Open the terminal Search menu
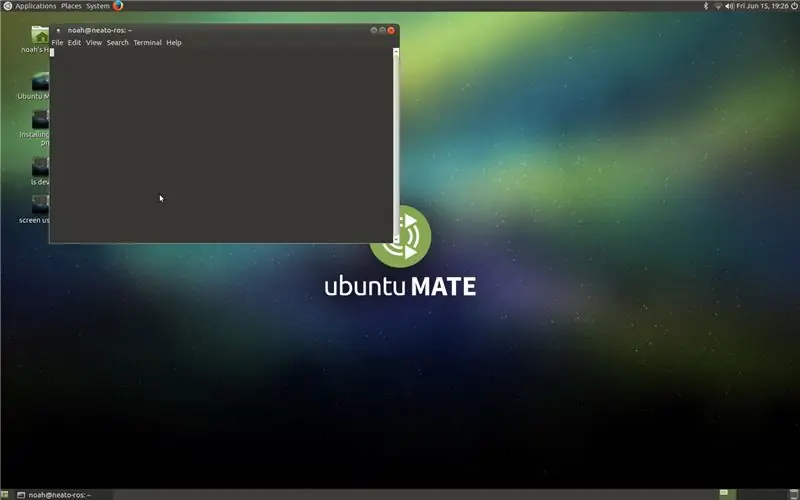Viewport: 800px width, 500px height. click(117, 43)
